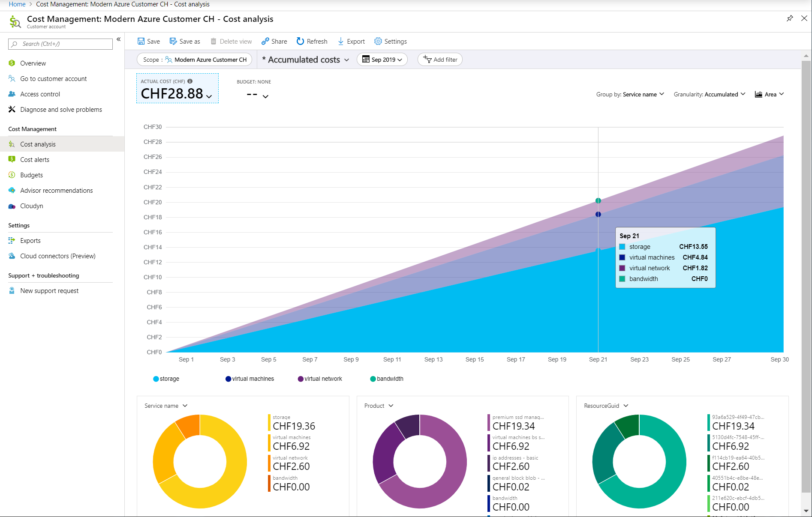This screenshot has height=517, width=812.
Task: Open the Sep 2019 date picker
Action: [x=382, y=60]
